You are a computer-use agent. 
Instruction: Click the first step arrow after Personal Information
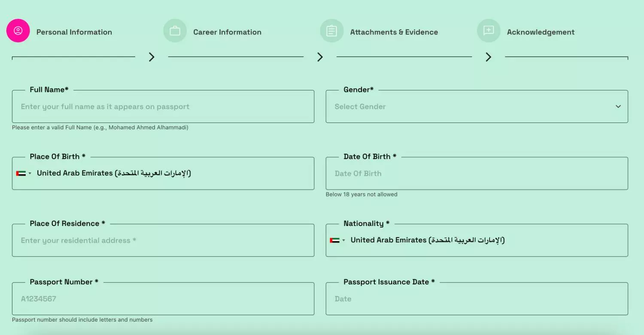coord(152,57)
